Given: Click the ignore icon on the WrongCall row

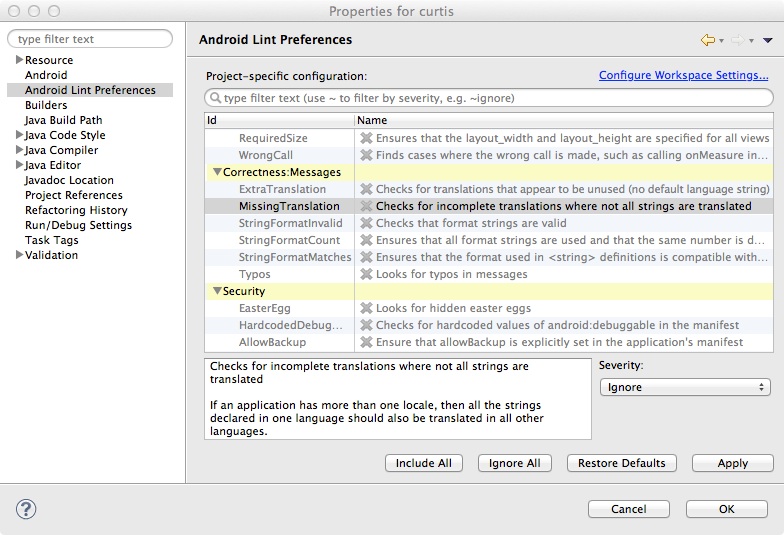Looking at the screenshot, I should click(x=366, y=155).
